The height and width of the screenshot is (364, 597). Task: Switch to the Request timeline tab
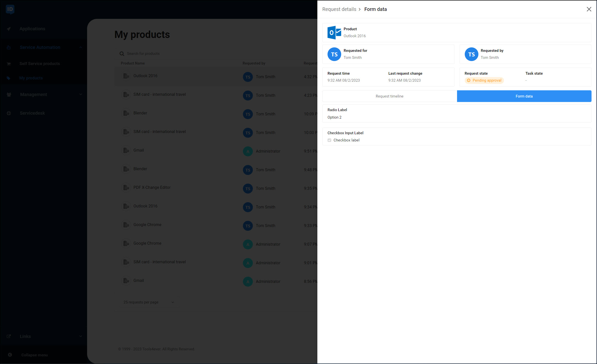(x=390, y=96)
